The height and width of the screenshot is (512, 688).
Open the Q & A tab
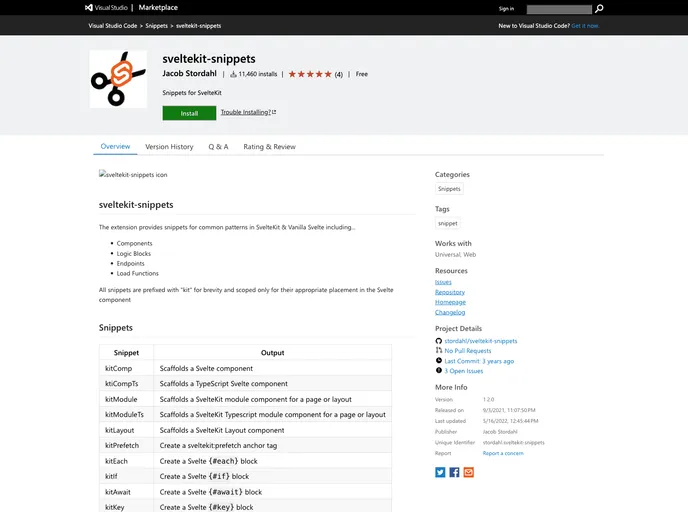[x=218, y=147]
